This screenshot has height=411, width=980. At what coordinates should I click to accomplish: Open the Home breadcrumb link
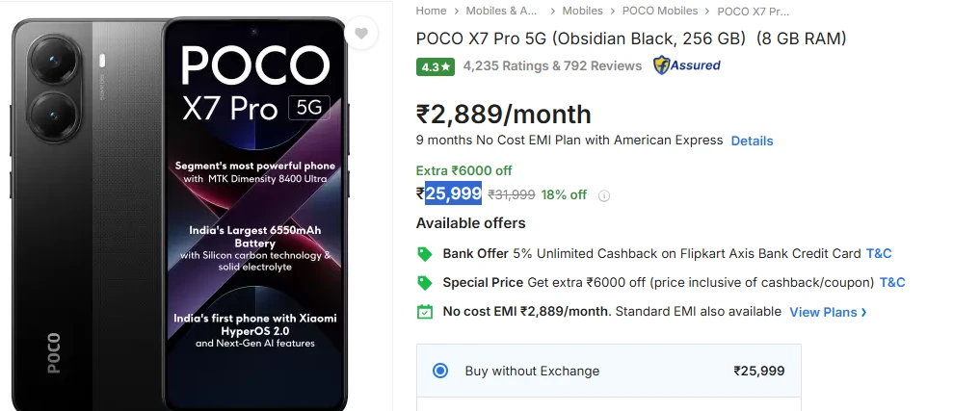coord(431,11)
